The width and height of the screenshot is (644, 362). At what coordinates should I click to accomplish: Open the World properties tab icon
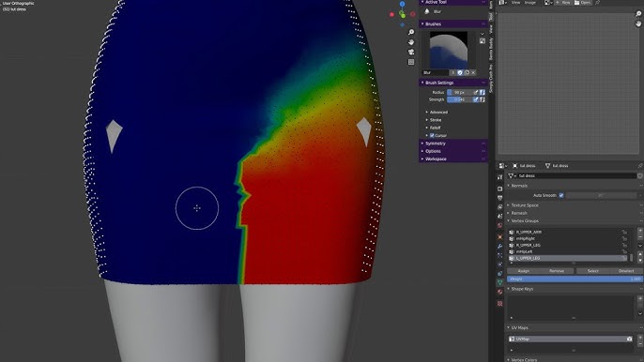coord(499,225)
